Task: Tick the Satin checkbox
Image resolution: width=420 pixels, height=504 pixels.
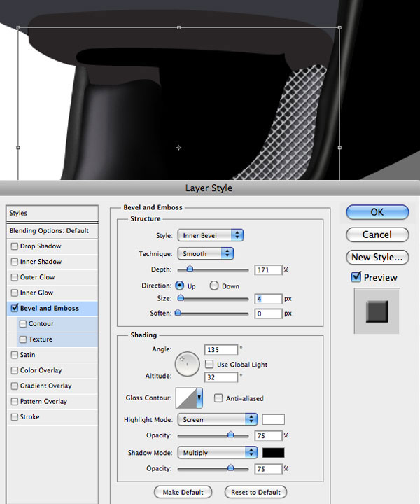Action: pos(14,355)
